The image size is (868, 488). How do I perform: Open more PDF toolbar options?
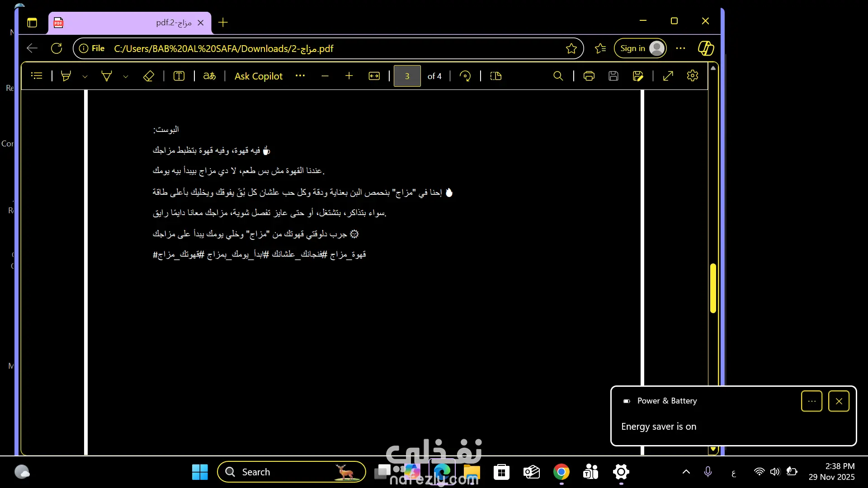point(300,76)
